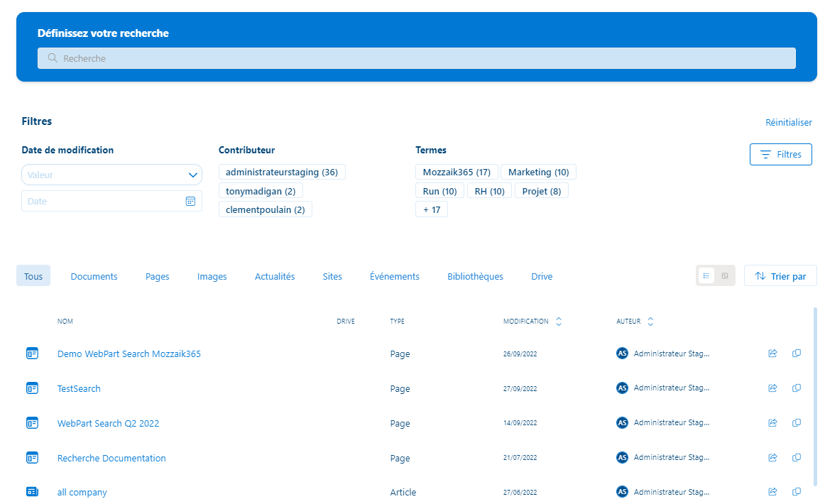Copy link of TestSearch result

click(797, 388)
